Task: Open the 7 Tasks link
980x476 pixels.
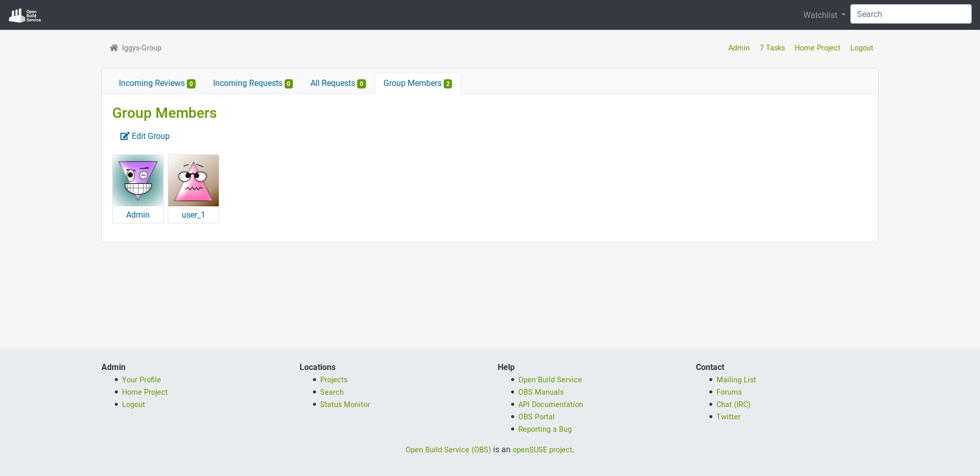Action: (772, 48)
